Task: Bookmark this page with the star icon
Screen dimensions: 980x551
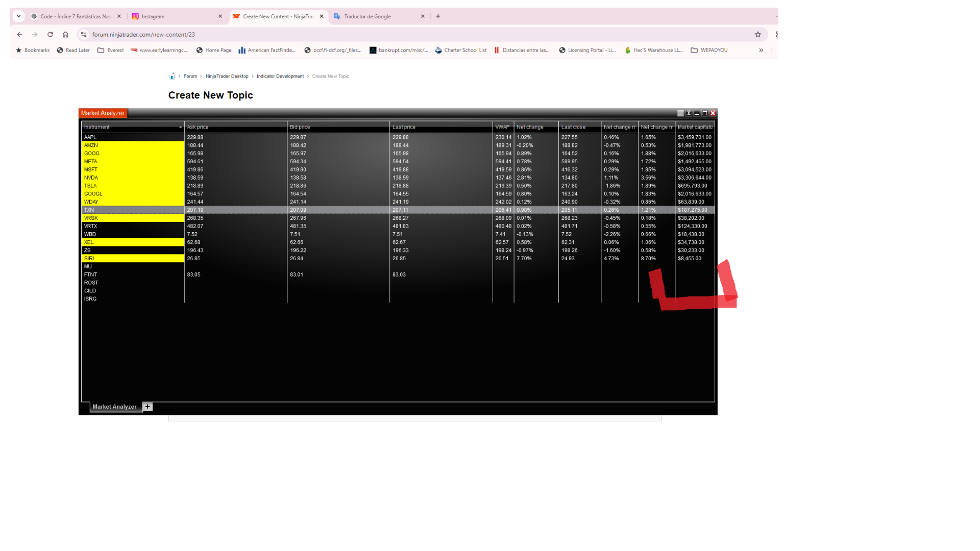Action: tap(758, 35)
